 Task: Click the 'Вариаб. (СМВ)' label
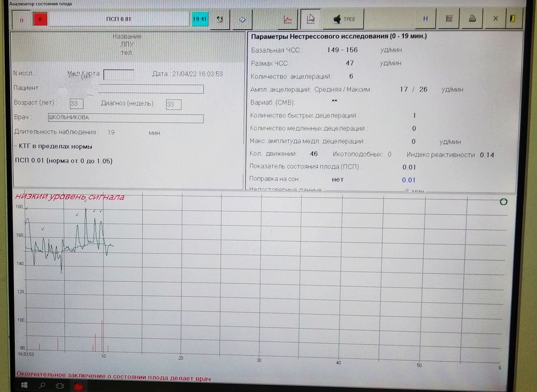(272, 103)
